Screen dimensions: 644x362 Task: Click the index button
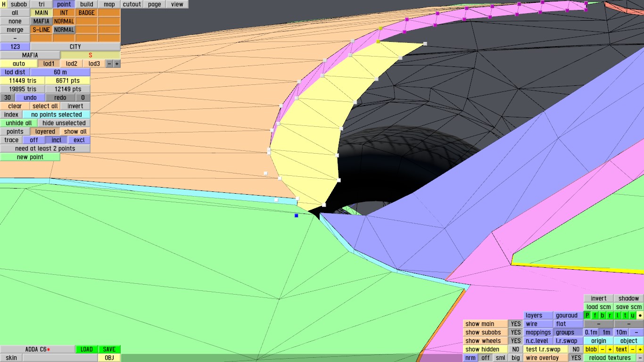point(11,115)
